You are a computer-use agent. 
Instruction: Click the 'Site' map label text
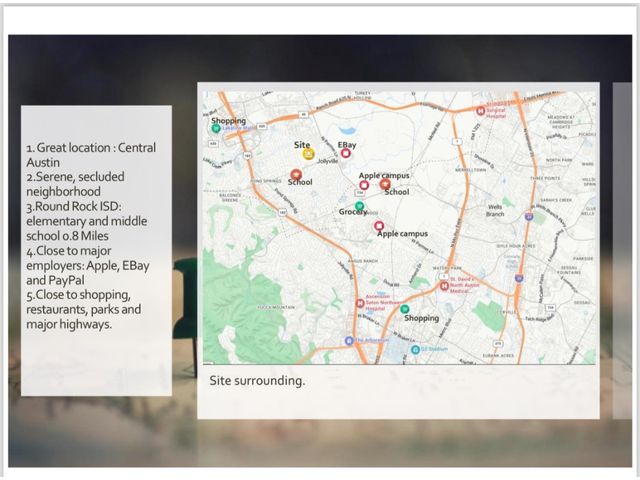coord(302,145)
